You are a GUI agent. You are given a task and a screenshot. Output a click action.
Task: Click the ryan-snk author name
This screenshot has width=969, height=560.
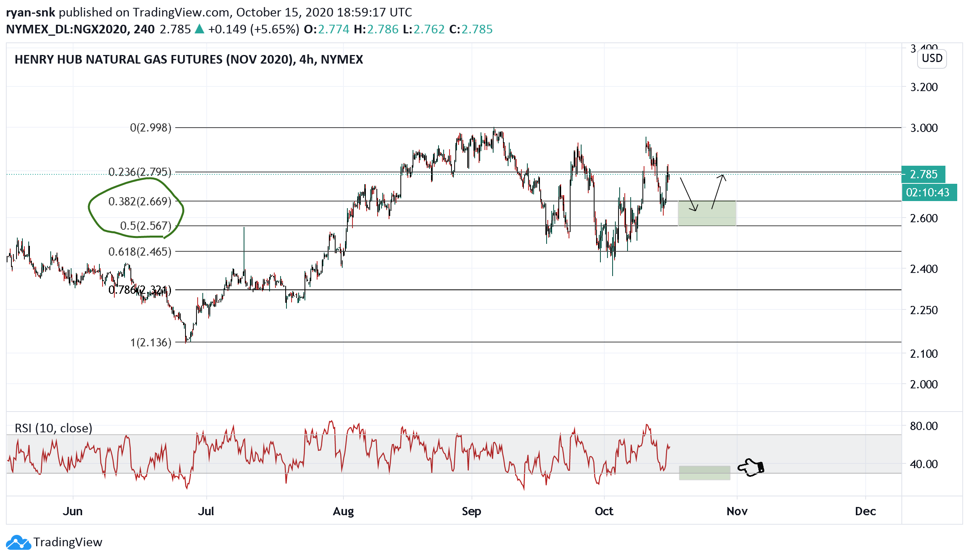(31, 12)
